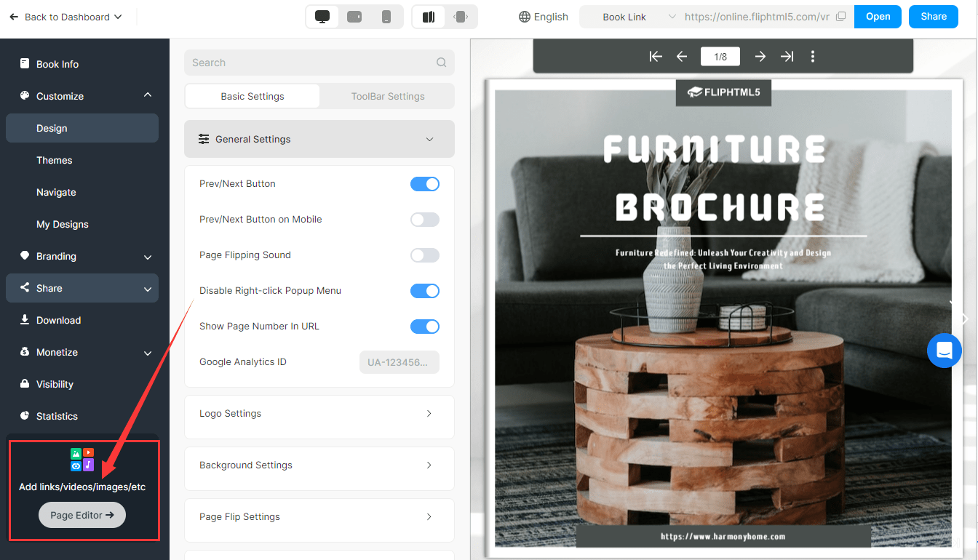Copy the book link URL
This screenshot has height=560, width=978.
coord(840,17)
